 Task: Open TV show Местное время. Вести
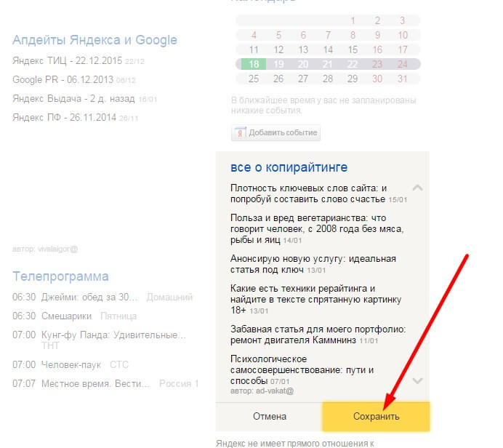[x=95, y=384]
